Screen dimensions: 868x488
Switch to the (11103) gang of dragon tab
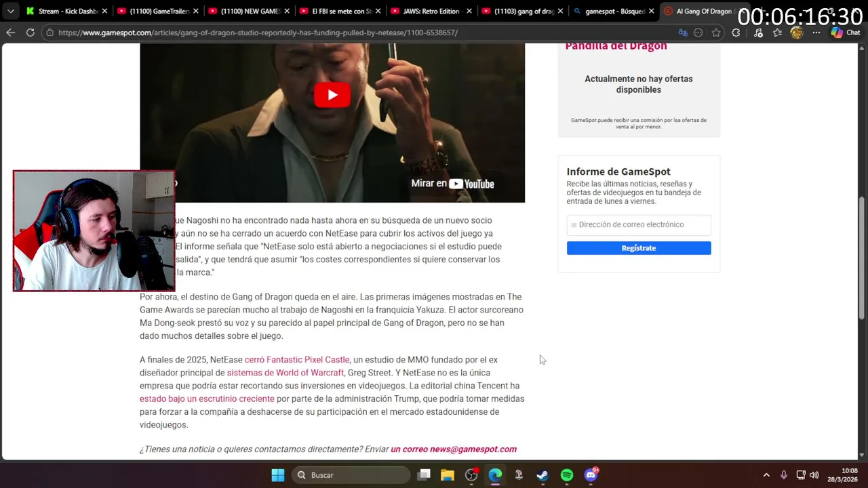(x=522, y=11)
